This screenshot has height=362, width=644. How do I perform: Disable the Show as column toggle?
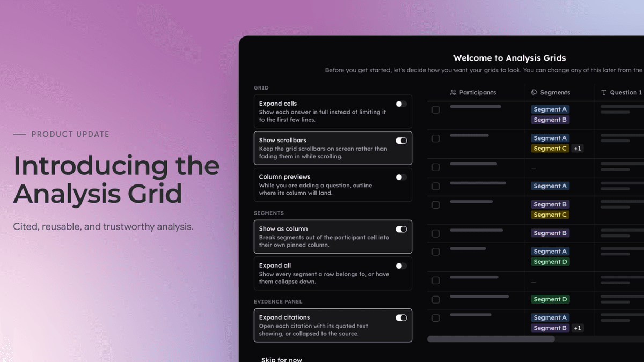pos(401,229)
